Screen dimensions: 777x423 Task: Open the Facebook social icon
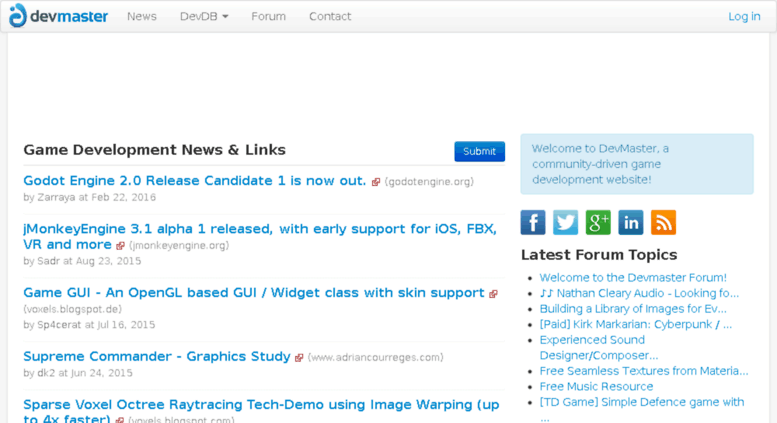tap(533, 222)
